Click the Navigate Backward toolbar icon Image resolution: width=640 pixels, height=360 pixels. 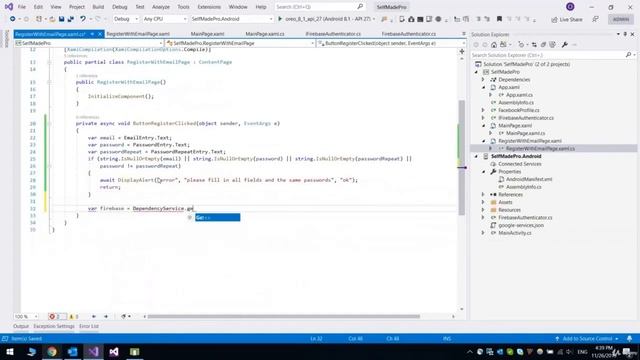[13, 19]
